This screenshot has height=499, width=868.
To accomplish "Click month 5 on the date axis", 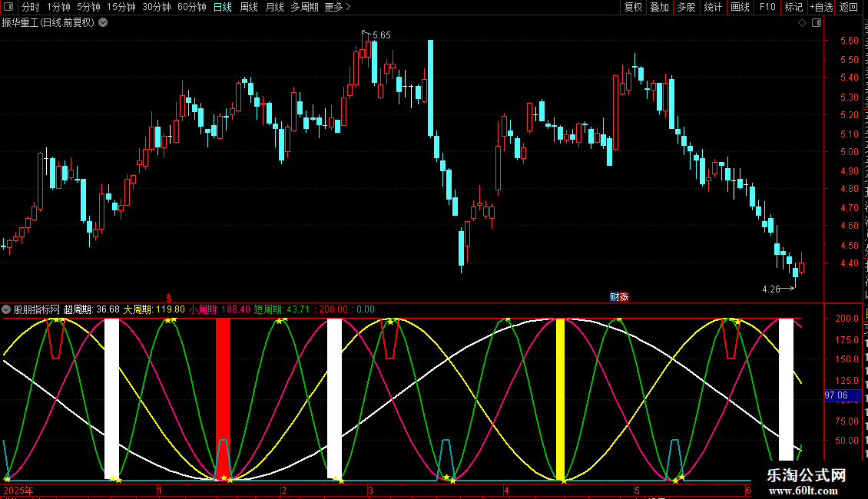I will click(637, 490).
